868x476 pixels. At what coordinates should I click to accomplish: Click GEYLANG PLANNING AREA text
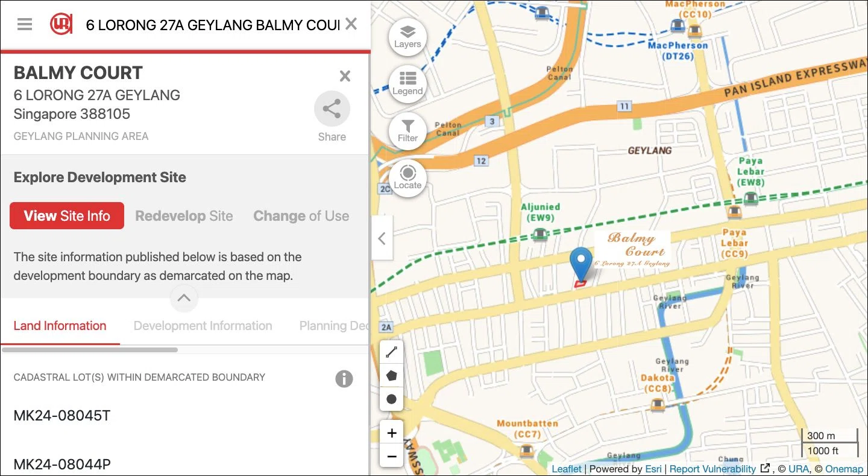click(x=81, y=136)
